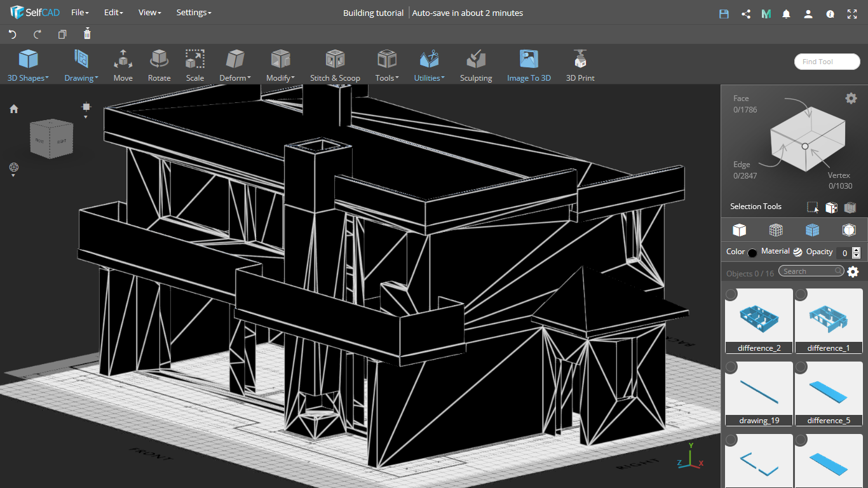Open the user account icon
The width and height of the screenshot is (868, 488).
(x=808, y=13)
